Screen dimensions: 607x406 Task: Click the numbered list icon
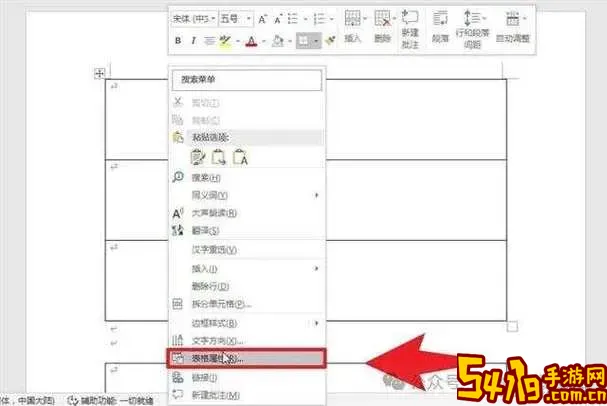click(x=319, y=19)
